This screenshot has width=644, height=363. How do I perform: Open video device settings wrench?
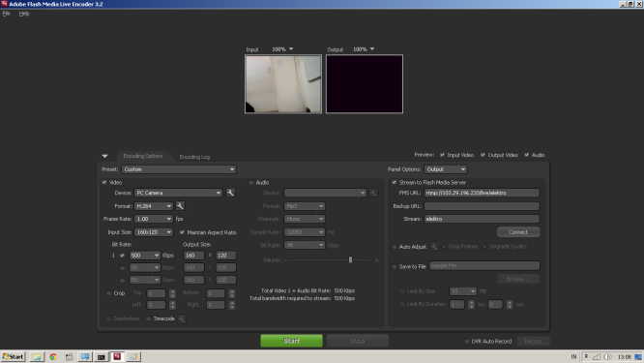(x=230, y=193)
